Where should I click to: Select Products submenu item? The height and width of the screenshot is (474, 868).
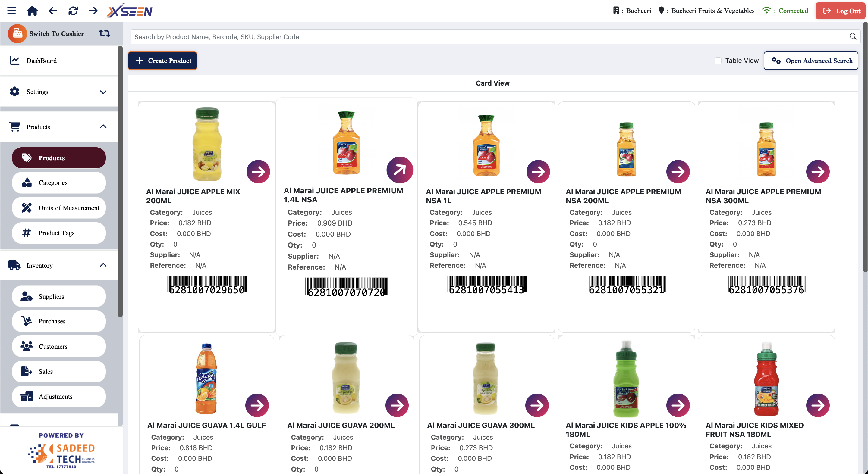click(59, 158)
